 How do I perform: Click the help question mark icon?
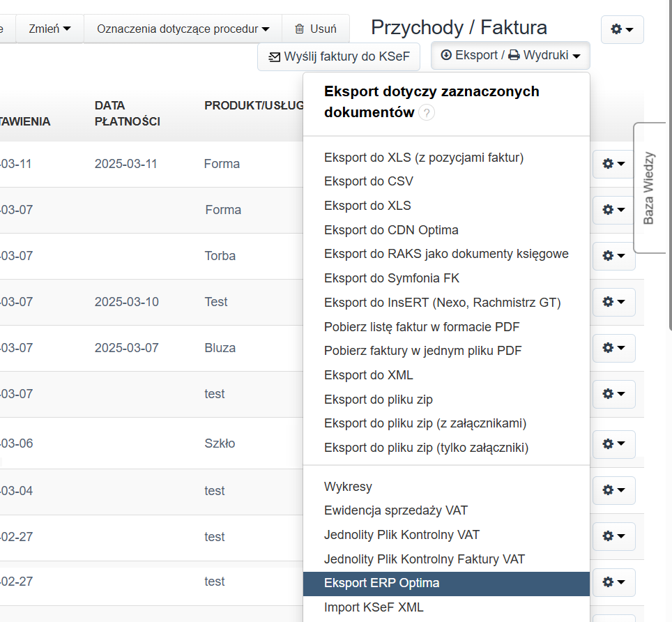[x=427, y=113]
